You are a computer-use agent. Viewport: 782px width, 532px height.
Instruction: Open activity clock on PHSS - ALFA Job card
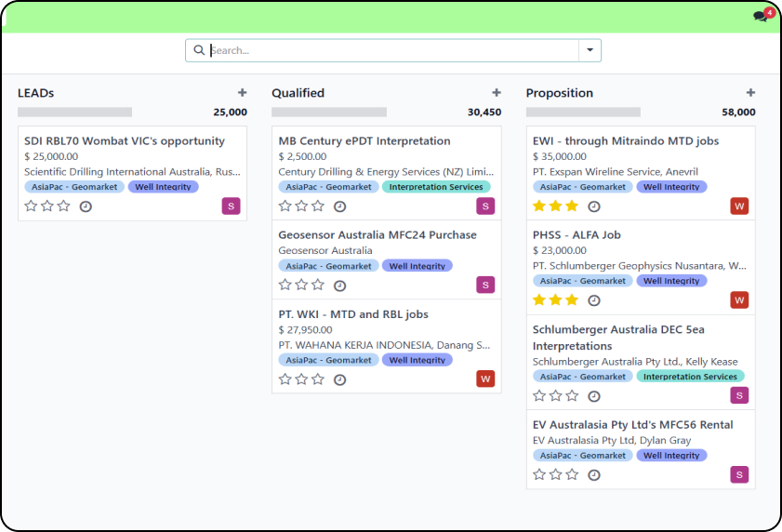click(x=594, y=300)
